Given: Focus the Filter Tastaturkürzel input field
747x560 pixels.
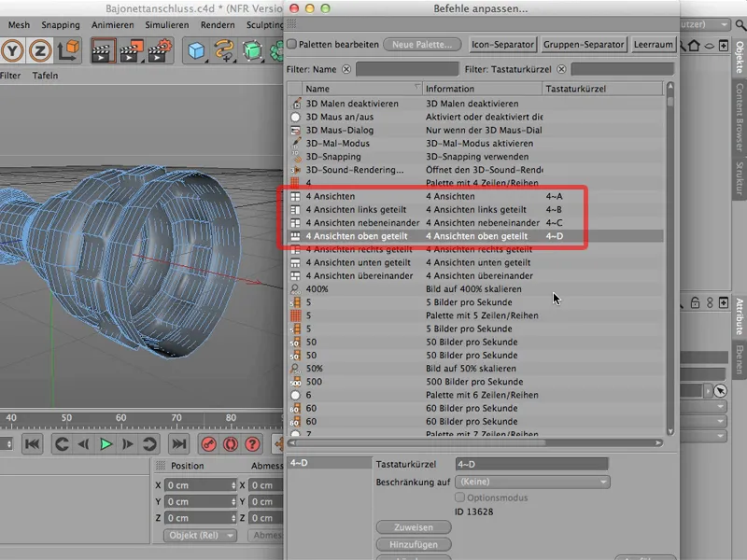Looking at the screenshot, I should click(622, 69).
